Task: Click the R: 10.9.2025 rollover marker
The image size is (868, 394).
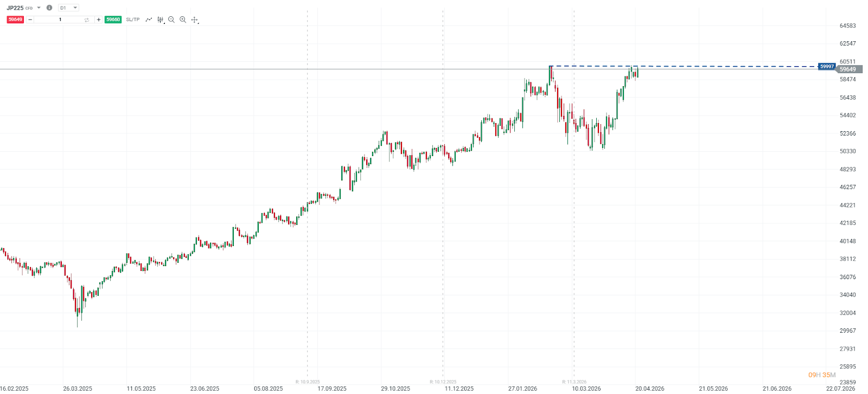Action: pyautogui.click(x=308, y=382)
